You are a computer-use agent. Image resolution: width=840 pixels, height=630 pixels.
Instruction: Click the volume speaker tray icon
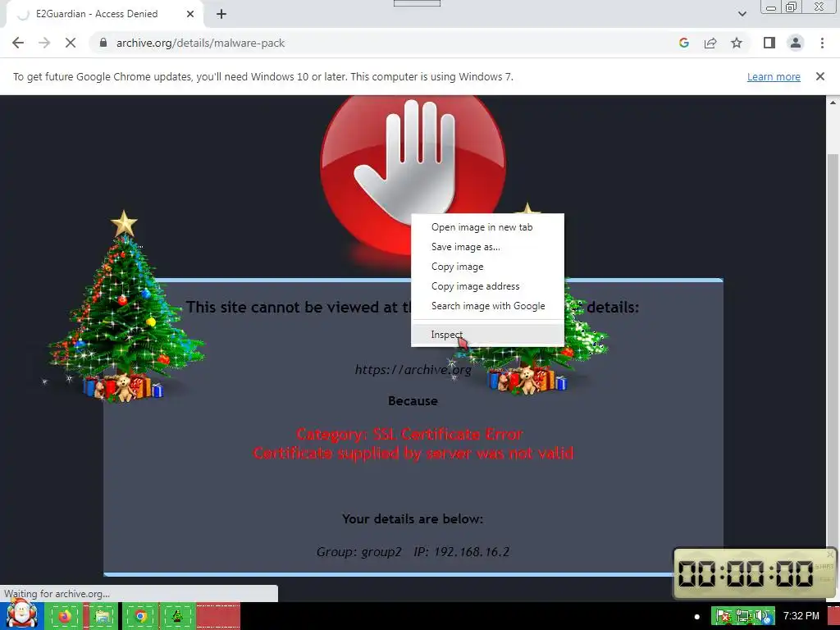[x=762, y=615]
